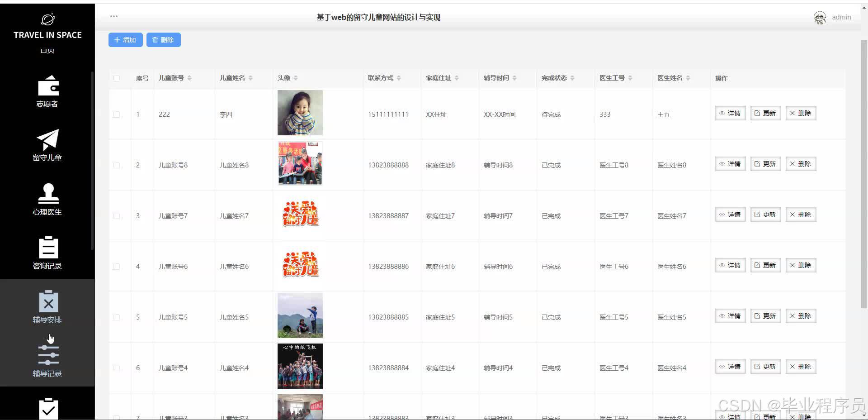Check the checkbox for row 儿童账号7
868x420 pixels.
click(117, 216)
